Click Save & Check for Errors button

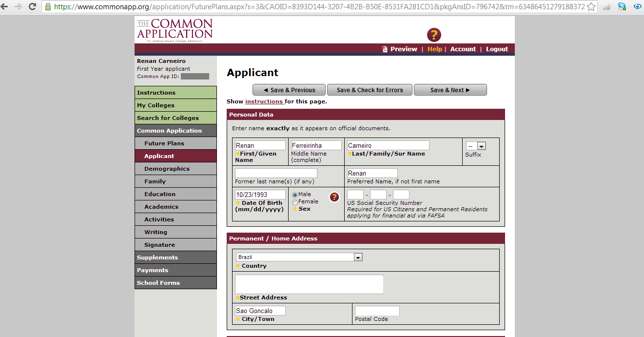click(x=370, y=90)
